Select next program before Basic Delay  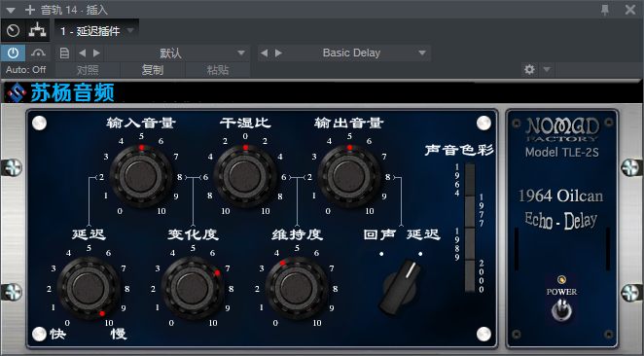(x=278, y=53)
